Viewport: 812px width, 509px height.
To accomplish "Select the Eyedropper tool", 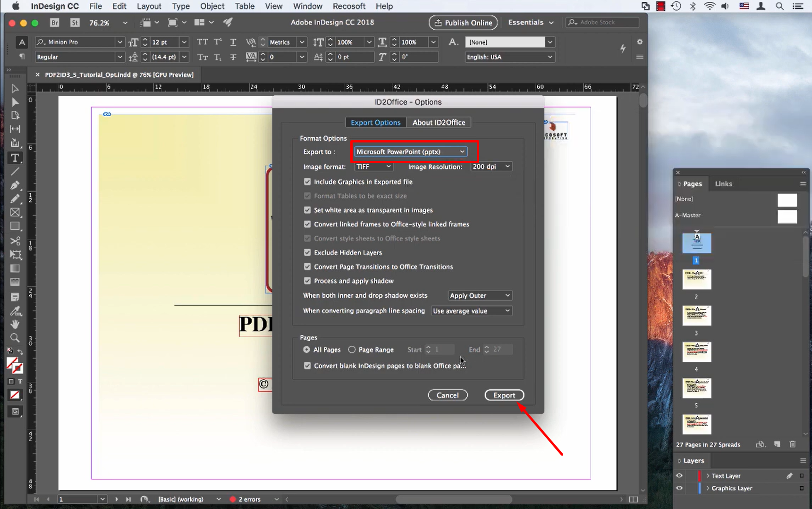I will point(15,311).
